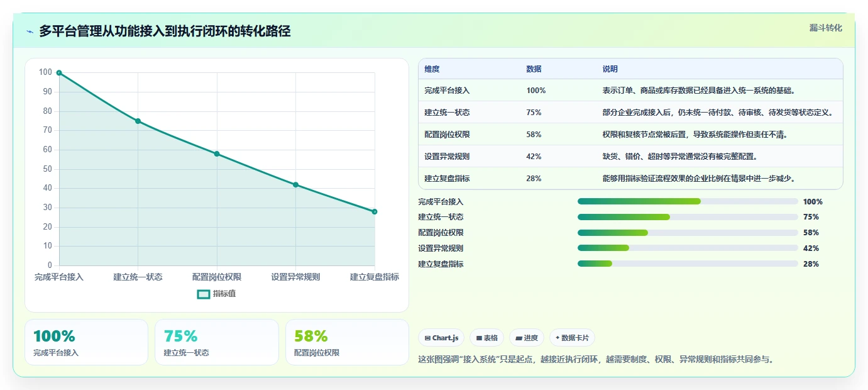Image resolution: width=868 pixels, height=390 pixels.
Task: Click 28% beside 建立复盘指标 progress bar
Action: [811, 264]
